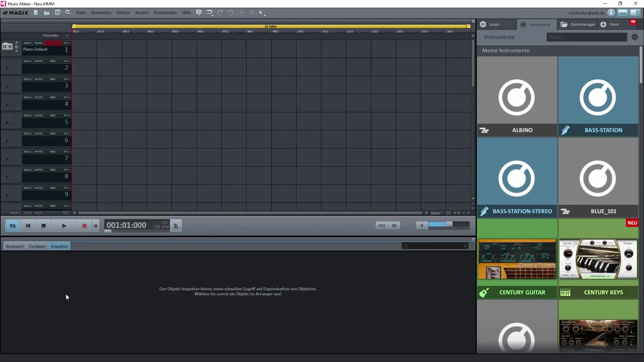Image resolution: width=644 pixels, height=362 pixels.
Task: Expand the loop range tool dropdown
Action: point(213,15)
